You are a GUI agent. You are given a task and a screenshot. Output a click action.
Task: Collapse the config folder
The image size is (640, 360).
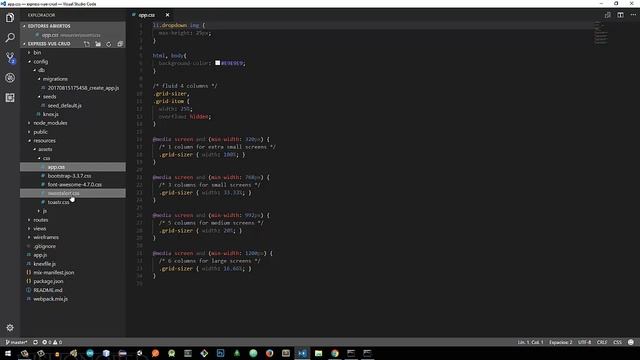coord(40,62)
